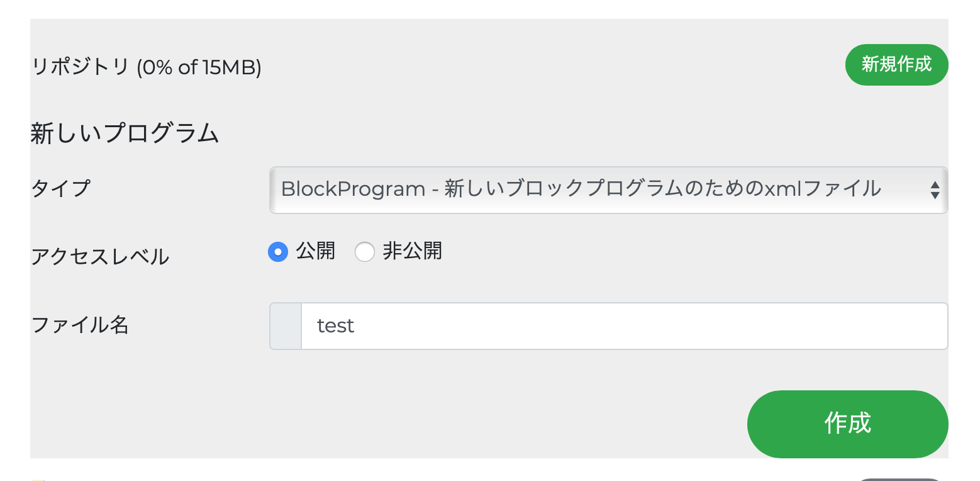Click the 新しいプログラム heading

[125, 134]
